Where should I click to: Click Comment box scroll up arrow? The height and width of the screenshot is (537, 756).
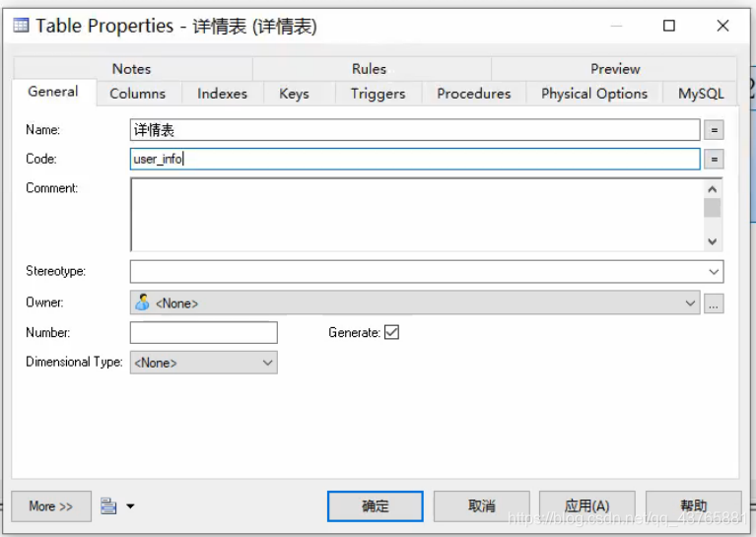pos(712,189)
